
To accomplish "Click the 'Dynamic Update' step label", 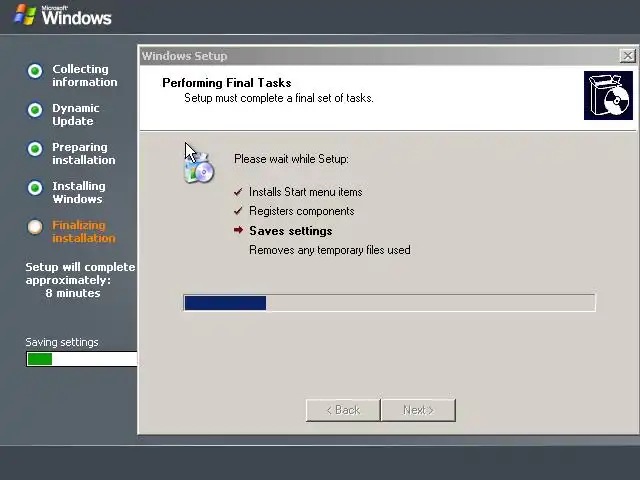I will click(x=76, y=115).
